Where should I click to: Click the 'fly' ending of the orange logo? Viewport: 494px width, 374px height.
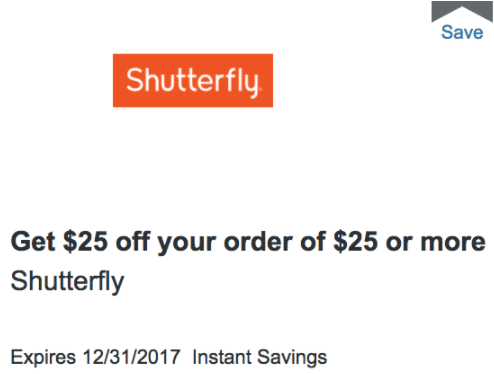click(243, 82)
